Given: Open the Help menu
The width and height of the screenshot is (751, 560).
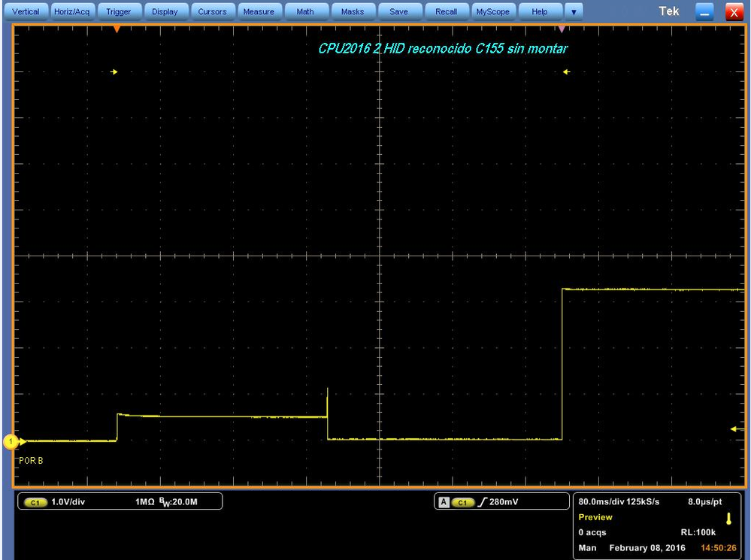Looking at the screenshot, I should pyautogui.click(x=540, y=11).
